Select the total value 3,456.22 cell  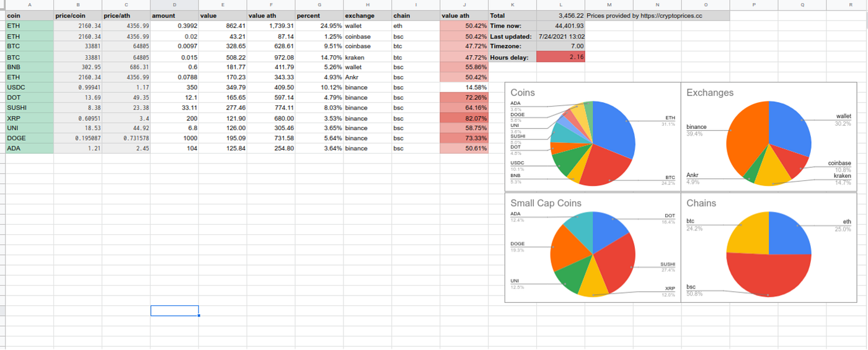point(560,15)
